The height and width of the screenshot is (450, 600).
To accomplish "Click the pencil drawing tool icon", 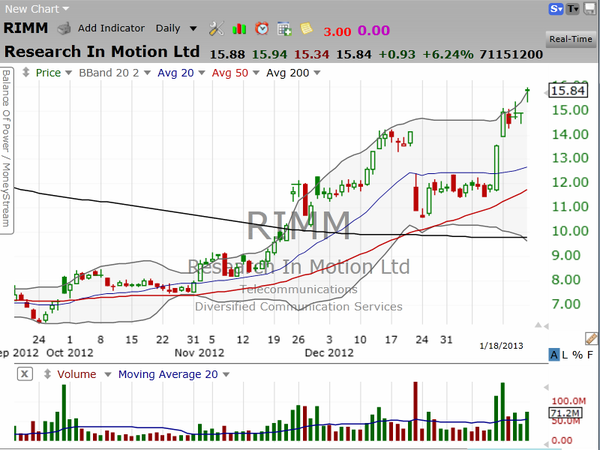I will (x=591, y=338).
